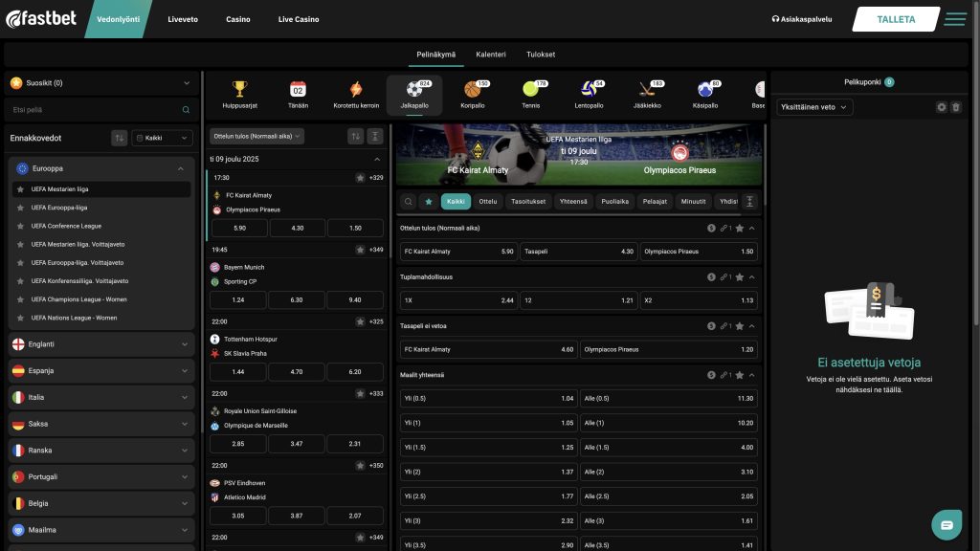This screenshot has height=551, width=980.
Task: Open the hamburger menu icon
Action: click(955, 19)
